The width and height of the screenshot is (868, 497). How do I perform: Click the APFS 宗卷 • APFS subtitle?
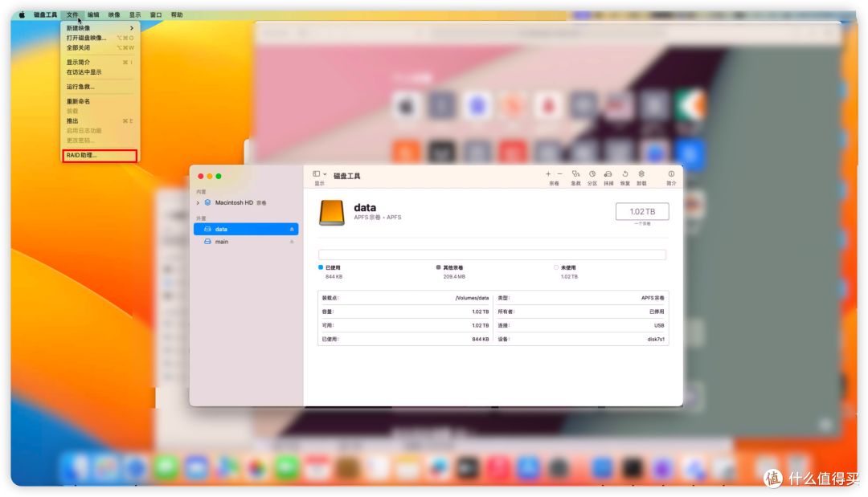point(378,218)
